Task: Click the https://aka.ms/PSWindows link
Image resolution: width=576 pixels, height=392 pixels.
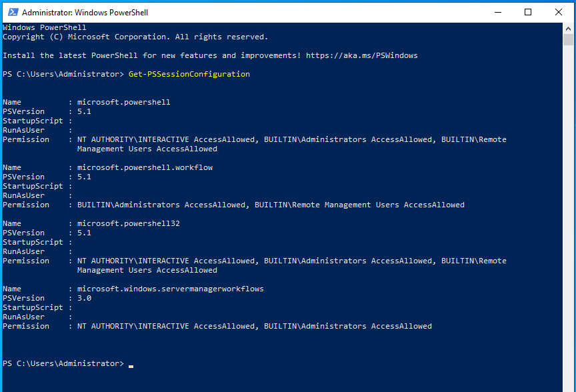Action: click(362, 55)
